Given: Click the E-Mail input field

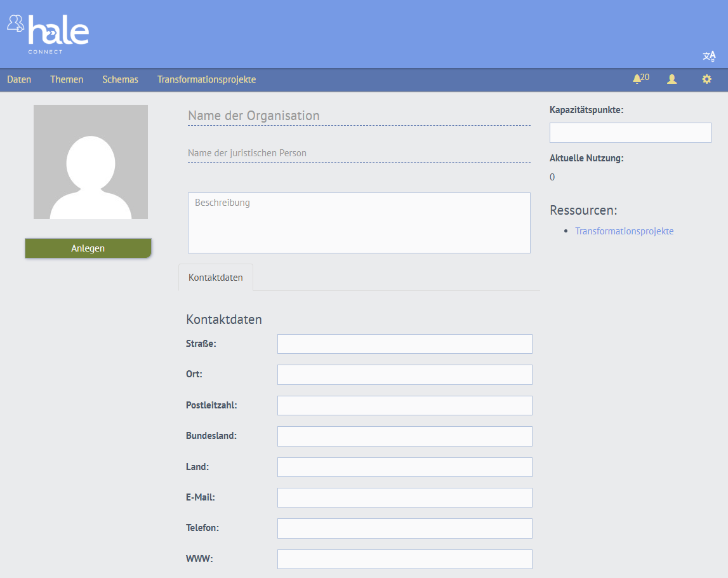Looking at the screenshot, I should 404,497.
